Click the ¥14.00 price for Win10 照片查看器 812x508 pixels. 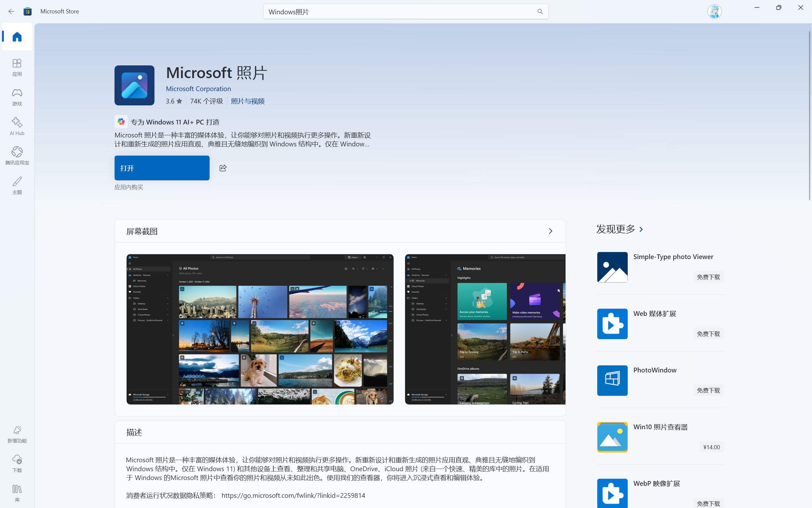(x=711, y=447)
